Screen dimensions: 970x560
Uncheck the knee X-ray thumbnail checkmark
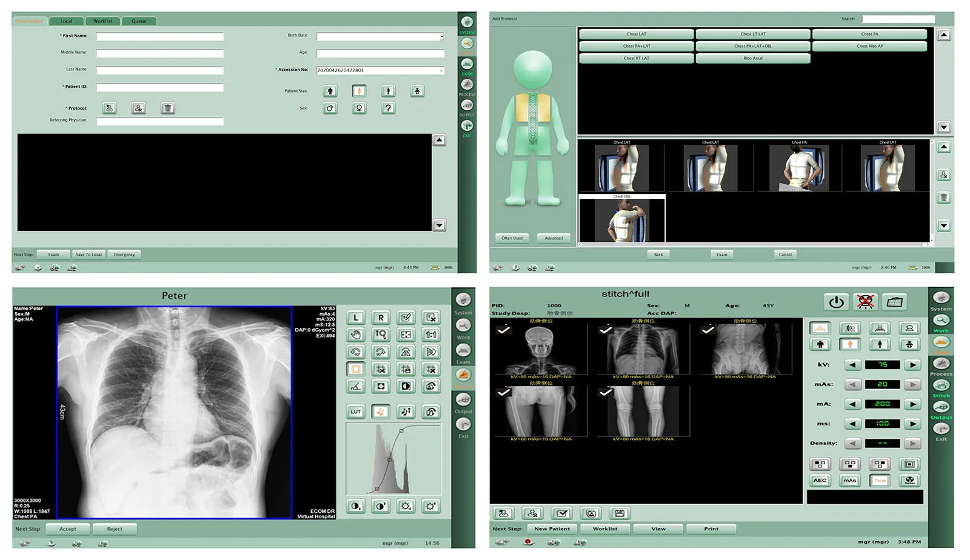pos(605,393)
